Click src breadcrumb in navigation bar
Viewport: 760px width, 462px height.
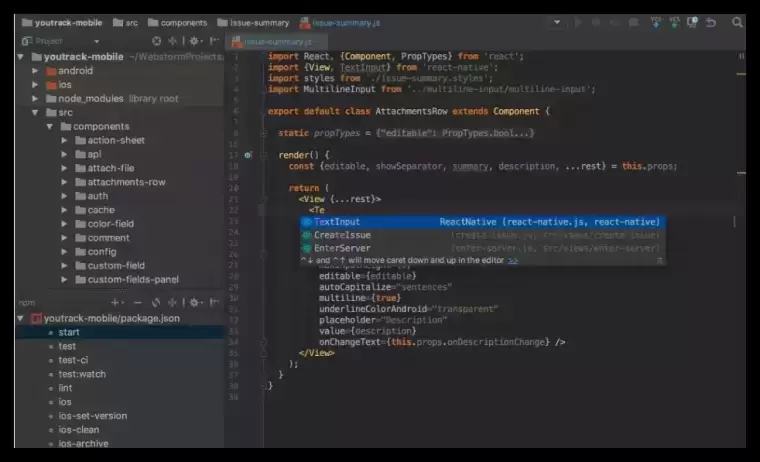click(125, 23)
